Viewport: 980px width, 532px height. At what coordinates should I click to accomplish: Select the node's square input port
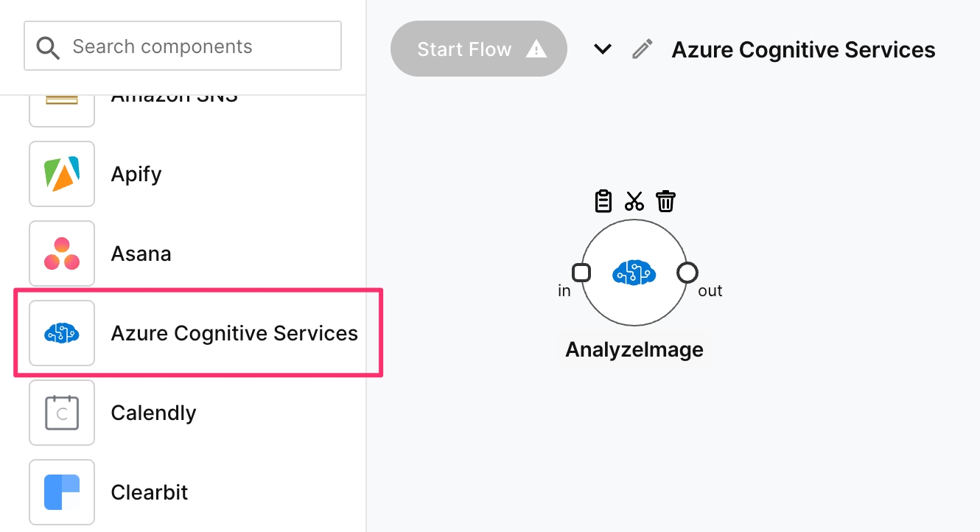(x=581, y=273)
